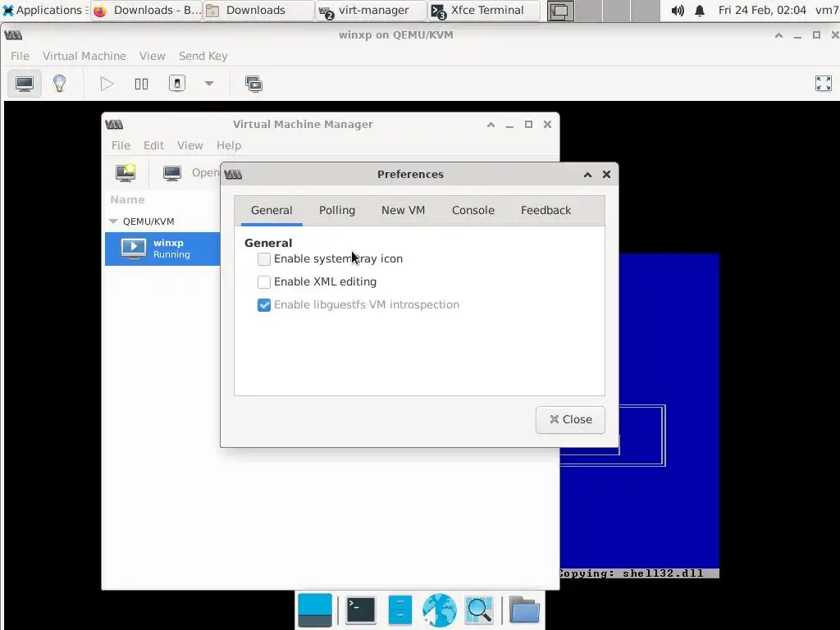Open Help menu in Virtual Machine Manager

(x=229, y=145)
